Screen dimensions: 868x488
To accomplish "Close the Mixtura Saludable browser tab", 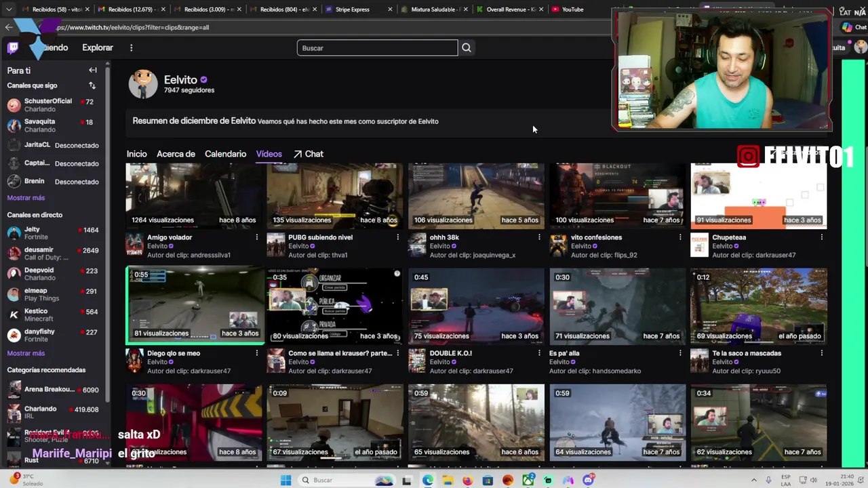I will [x=465, y=9].
